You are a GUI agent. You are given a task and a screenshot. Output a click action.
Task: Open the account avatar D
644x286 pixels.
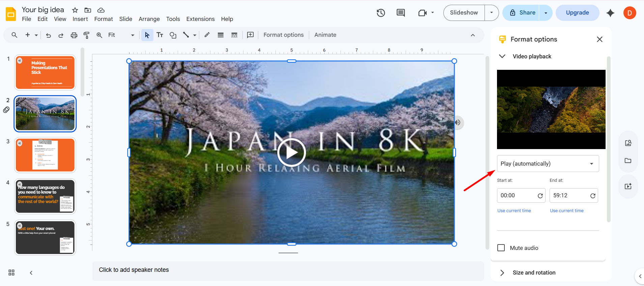[x=630, y=13]
